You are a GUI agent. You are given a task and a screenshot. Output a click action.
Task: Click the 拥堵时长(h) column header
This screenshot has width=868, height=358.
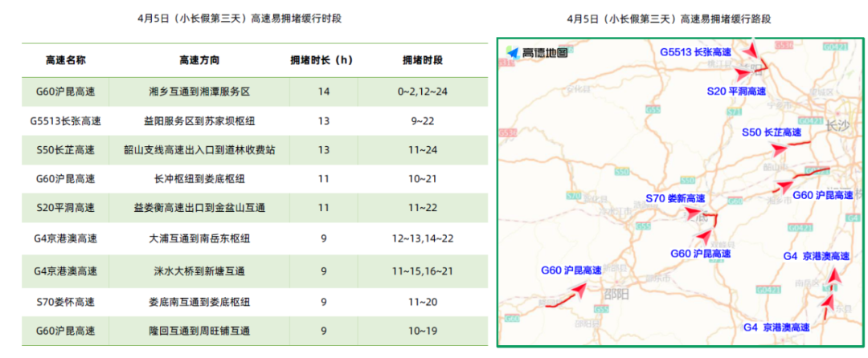[322, 60]
